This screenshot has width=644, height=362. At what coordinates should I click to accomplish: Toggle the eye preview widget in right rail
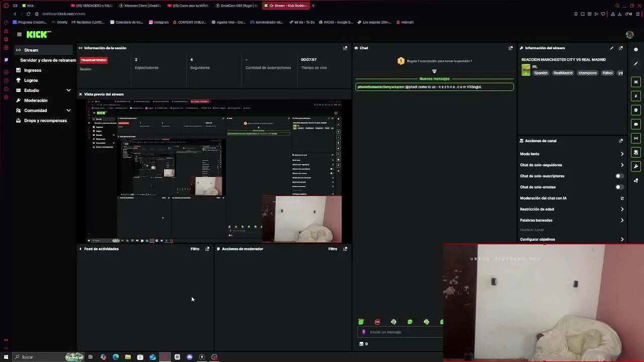[636, 82]
